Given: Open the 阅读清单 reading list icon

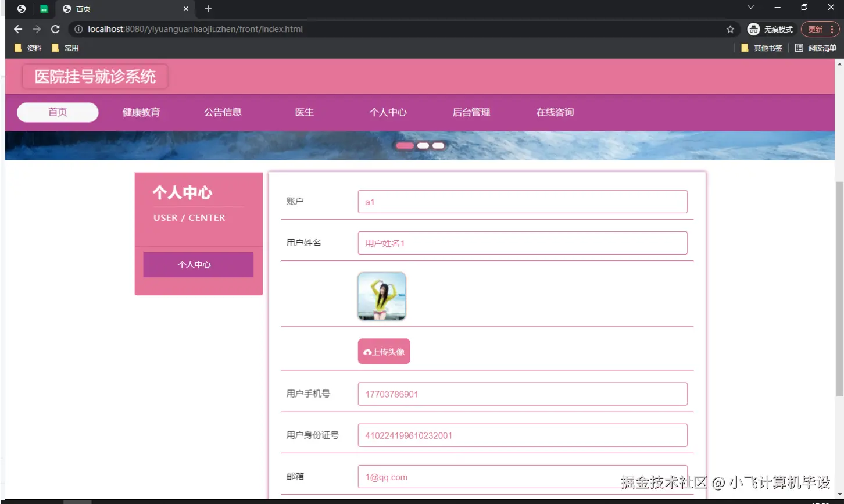Looking at the screenshot, I should click(799, 48).
